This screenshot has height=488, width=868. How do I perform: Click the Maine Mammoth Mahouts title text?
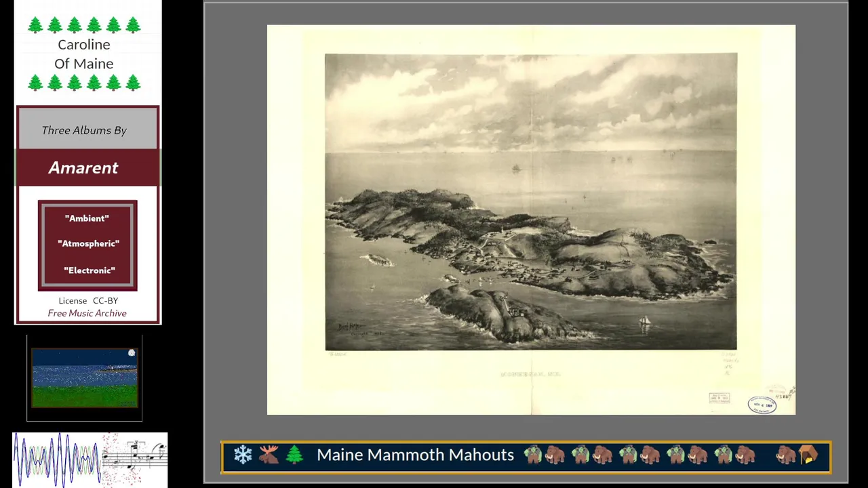(x=415, y=455)
